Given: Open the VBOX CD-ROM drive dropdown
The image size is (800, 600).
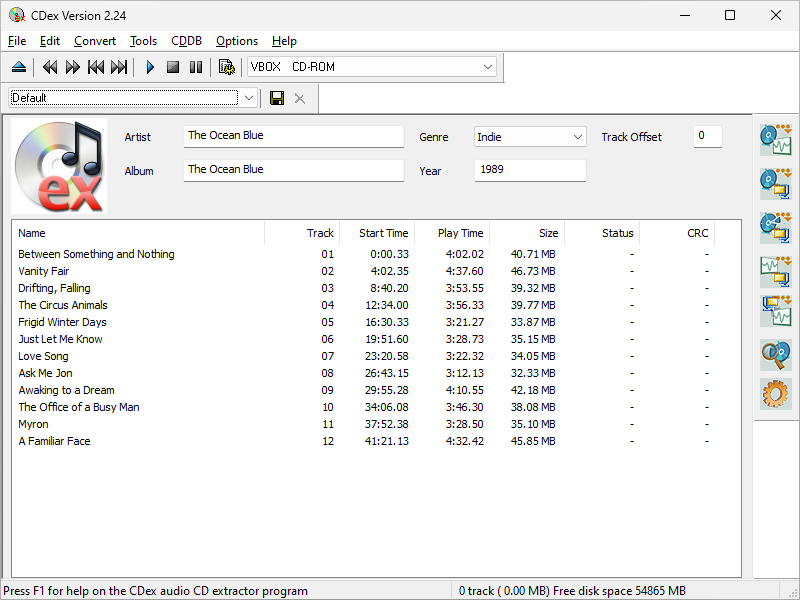Looking at the screenshot, I should pos(488,67).
